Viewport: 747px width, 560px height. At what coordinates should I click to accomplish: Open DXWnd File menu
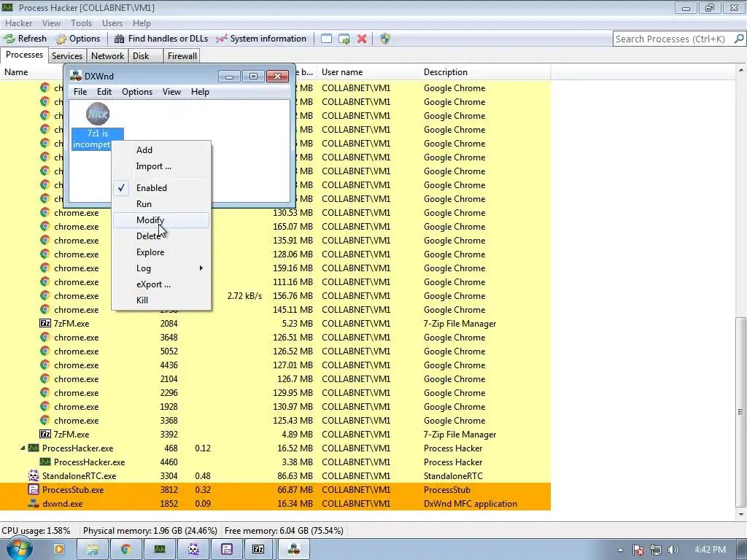[80, 92]
